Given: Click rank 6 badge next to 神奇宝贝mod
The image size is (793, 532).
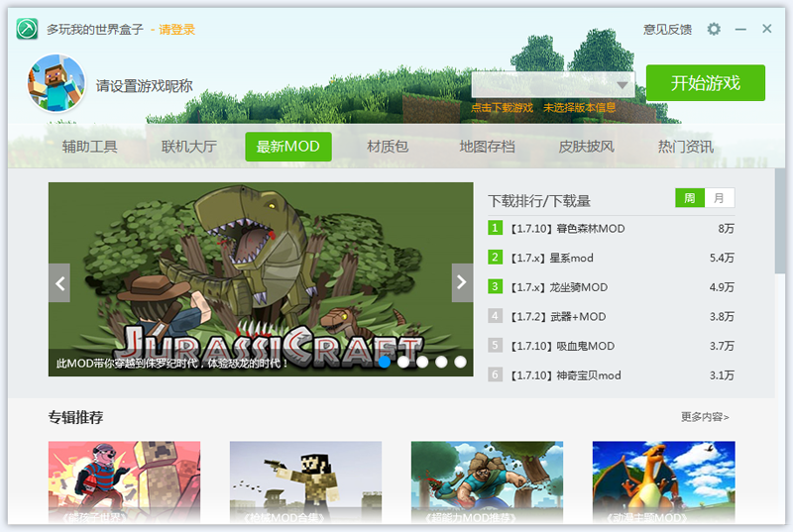Looking at the screenshot, I should pos(495,374).
